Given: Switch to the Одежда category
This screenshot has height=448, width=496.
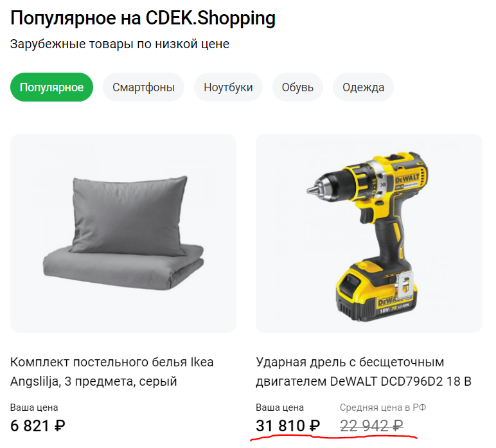Looking at the screenshot, I should 363,87.
